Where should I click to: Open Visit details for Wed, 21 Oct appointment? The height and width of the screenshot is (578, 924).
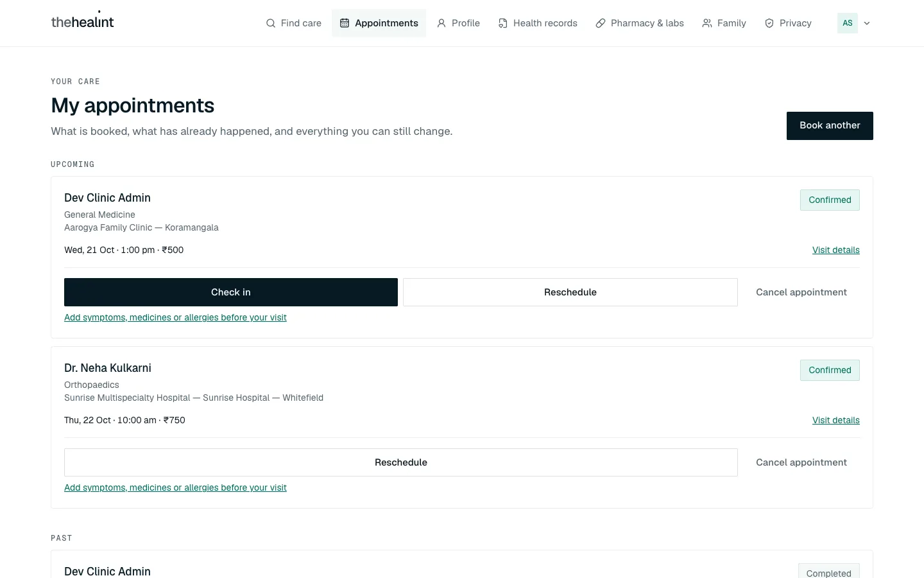[x=836, y=250]
